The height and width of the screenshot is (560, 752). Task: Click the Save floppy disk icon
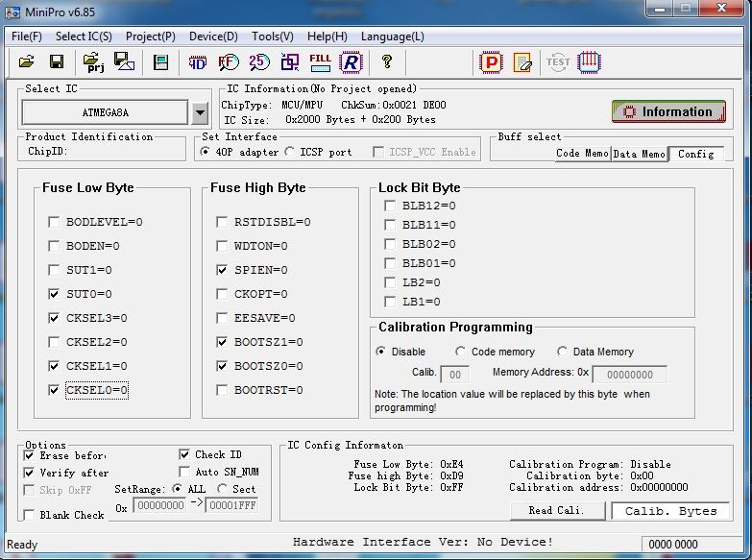[x=57, y=61]
